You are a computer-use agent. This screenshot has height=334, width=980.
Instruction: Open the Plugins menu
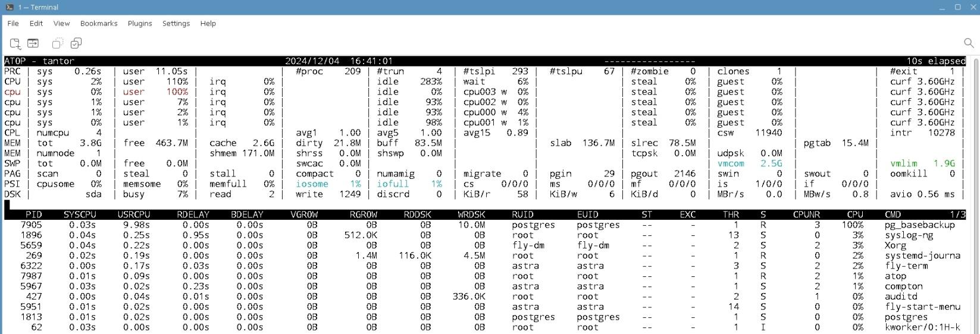[x=140, y=23]
